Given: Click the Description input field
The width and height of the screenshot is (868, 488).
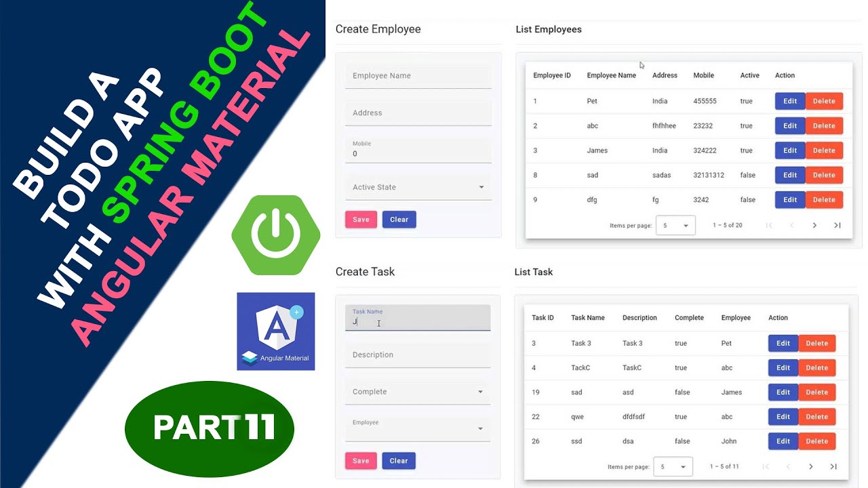Looking at the screenshot, I should (x=418, y=355).
